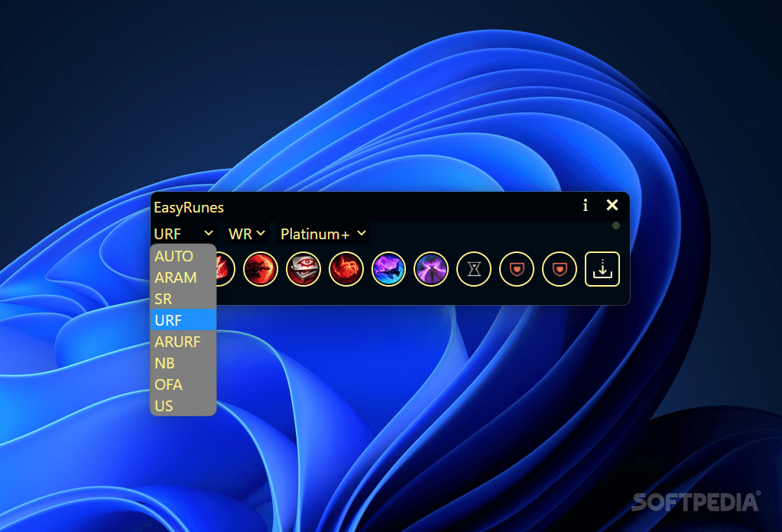Choose NB from the mode list
The height and width of the screenshot is (532, 782).
point(183,363)
